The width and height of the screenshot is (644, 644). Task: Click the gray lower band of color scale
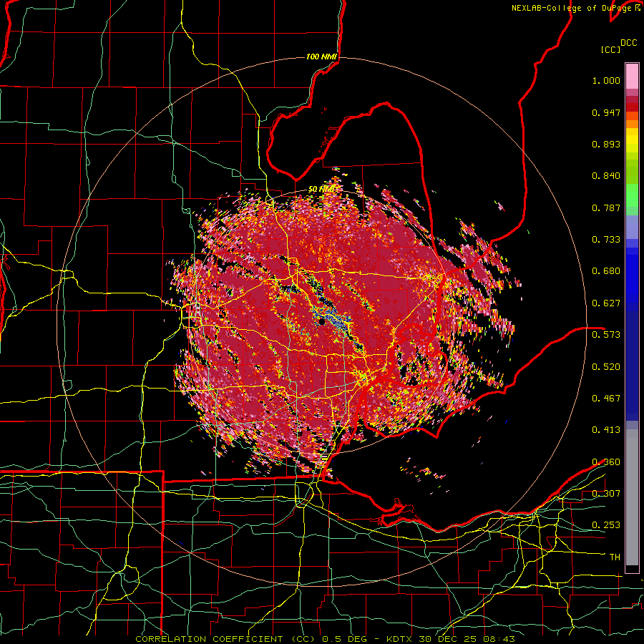tap(632, 497)
